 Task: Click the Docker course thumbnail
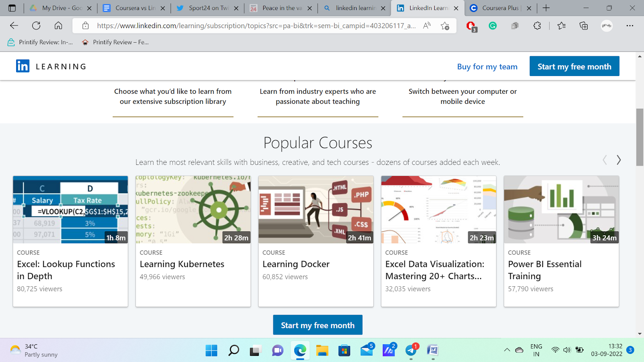[x=316, y=210]
